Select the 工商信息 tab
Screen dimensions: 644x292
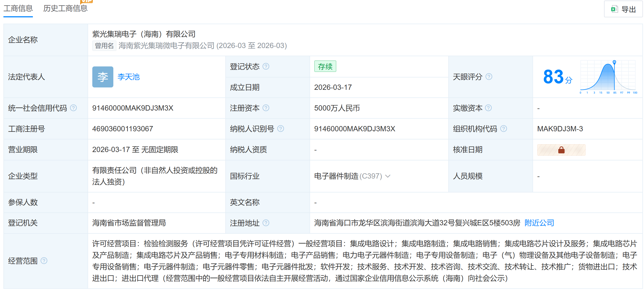[x=18, y=8]
